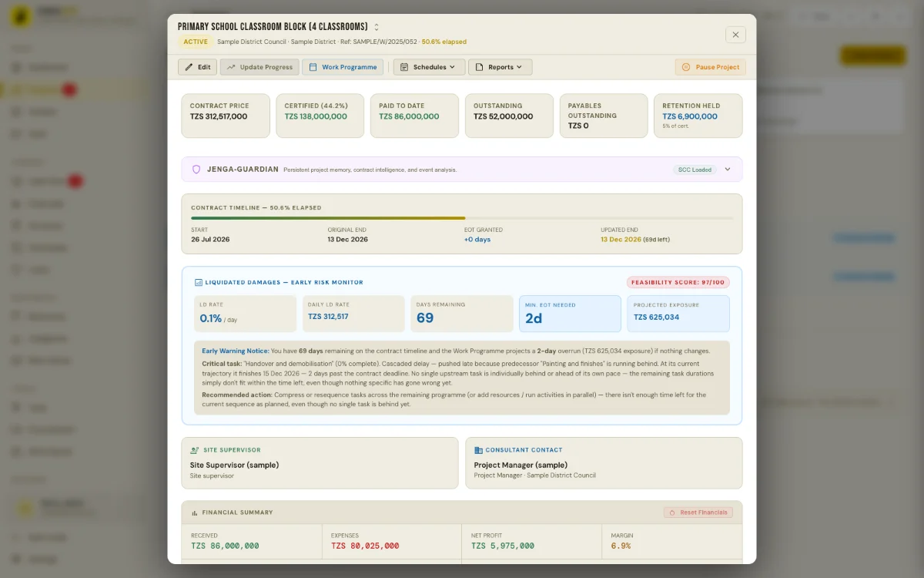Select the Retention Held card

(698, 116)
